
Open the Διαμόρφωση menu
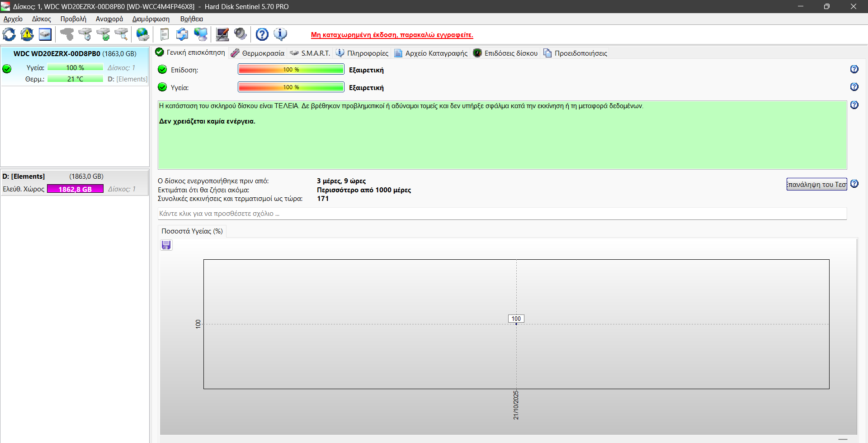(x=151, y=19)
